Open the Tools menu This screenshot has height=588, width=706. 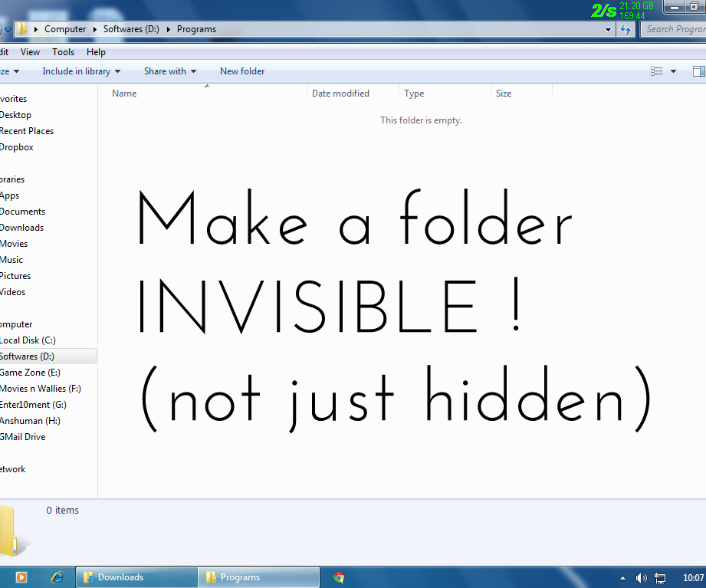tap(63, 51)
